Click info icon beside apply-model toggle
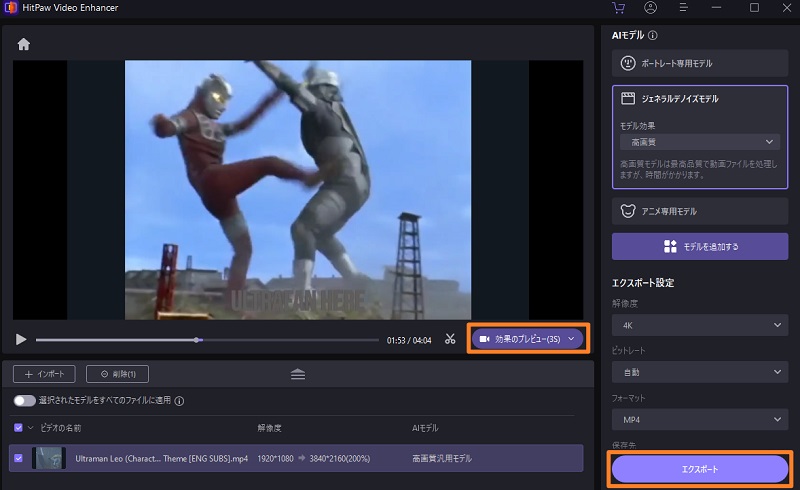The image size is (800, 490). click(x=179, y=401)
